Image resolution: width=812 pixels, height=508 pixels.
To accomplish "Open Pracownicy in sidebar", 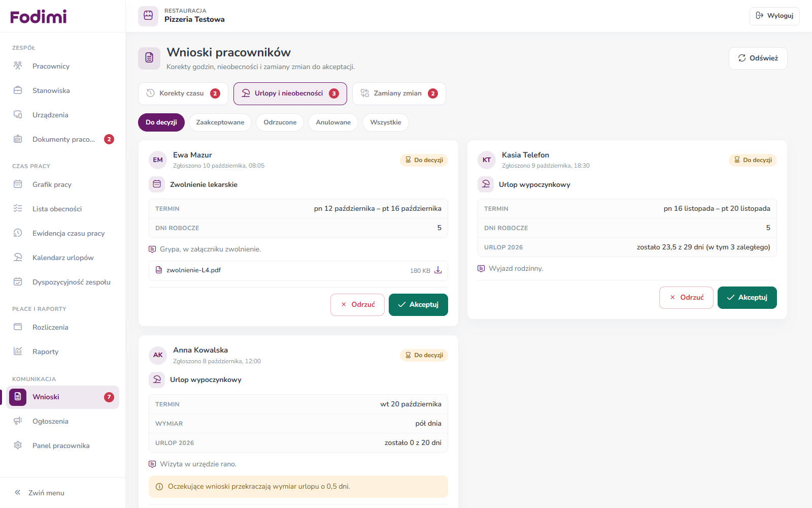I will click(62, 66).
